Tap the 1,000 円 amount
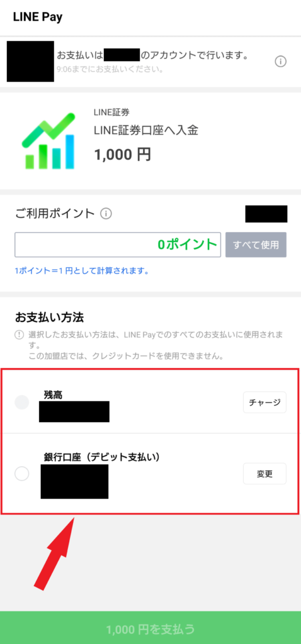The width and height of the screenshot is (301, 644). click(x=123, y=155)
